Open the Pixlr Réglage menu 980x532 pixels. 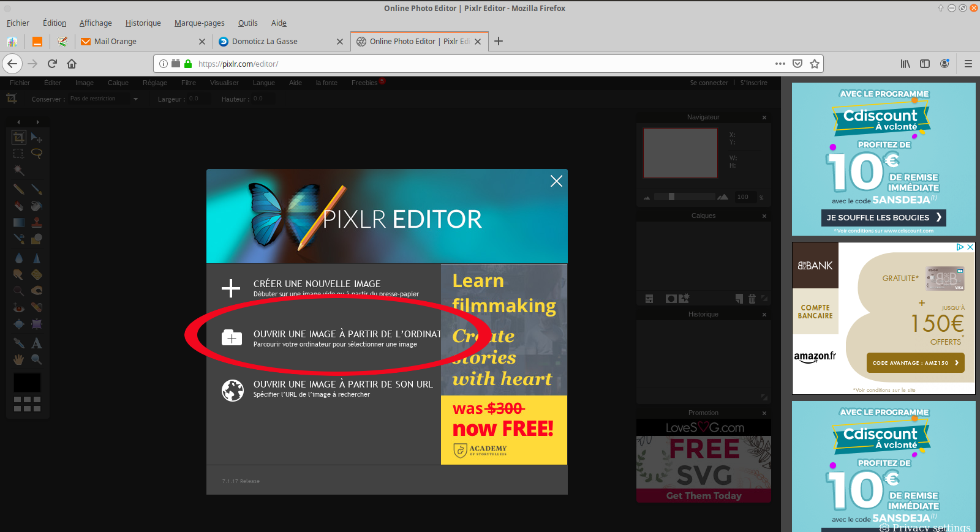(155, 83)
